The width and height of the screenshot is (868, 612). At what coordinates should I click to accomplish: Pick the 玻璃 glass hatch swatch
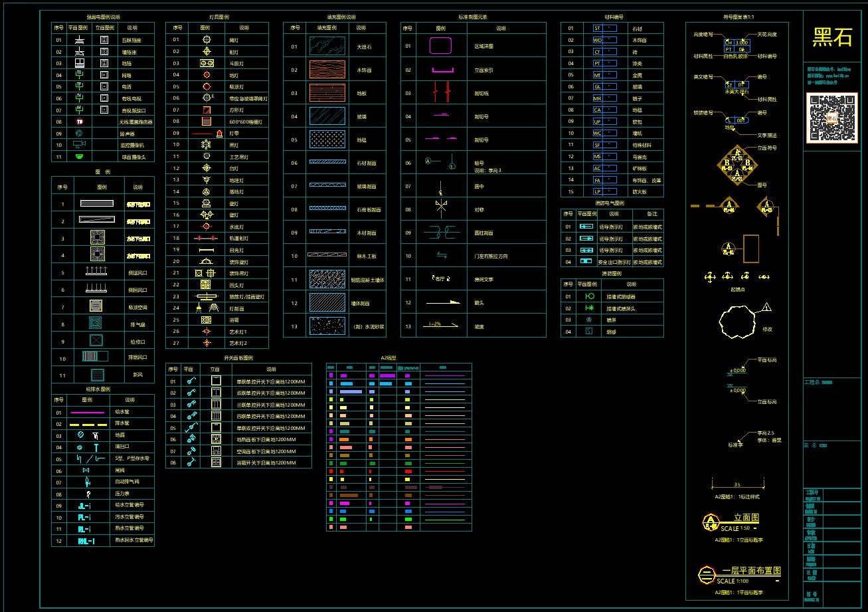click(x=327, y=116)
